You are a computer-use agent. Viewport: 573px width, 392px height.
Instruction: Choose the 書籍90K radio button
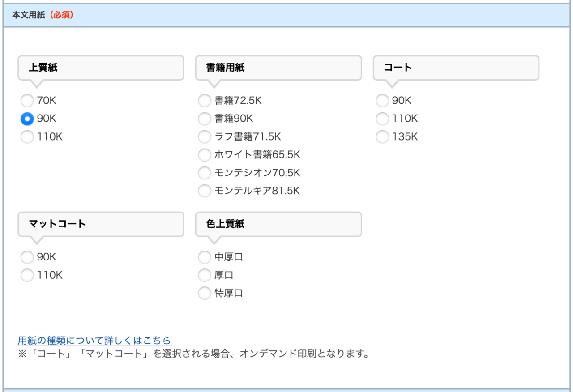click(x=205, y=119)
